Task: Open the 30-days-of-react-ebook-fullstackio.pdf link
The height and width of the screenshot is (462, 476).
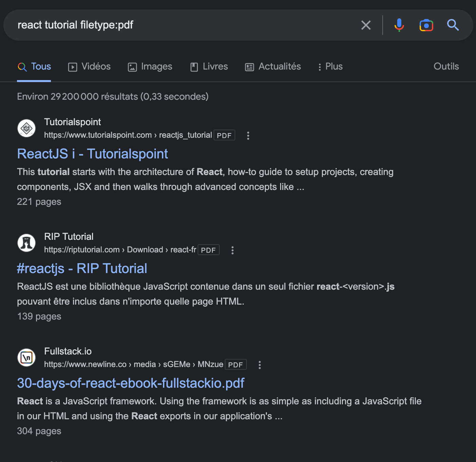Action: click(131, 383)
